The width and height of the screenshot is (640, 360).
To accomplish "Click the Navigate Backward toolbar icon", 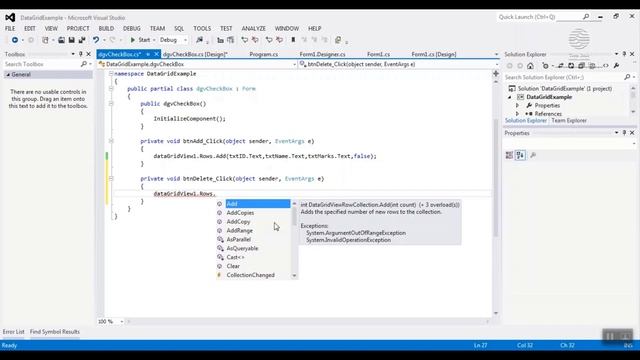I will click(15, 40).
